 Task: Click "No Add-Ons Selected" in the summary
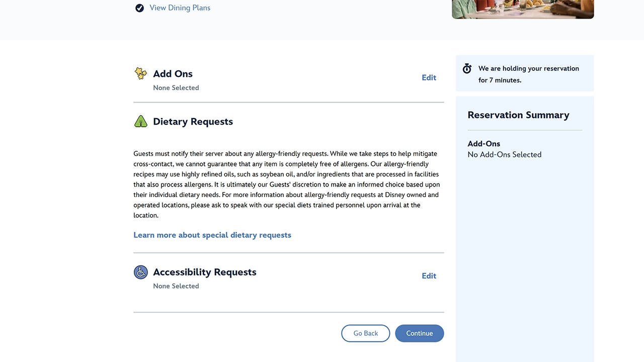pyautogui.click(x=504, y=155)
